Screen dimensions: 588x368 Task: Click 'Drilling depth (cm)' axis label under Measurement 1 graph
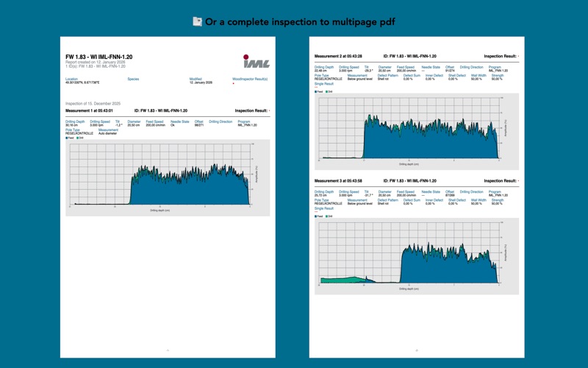(x=160, y=210)
